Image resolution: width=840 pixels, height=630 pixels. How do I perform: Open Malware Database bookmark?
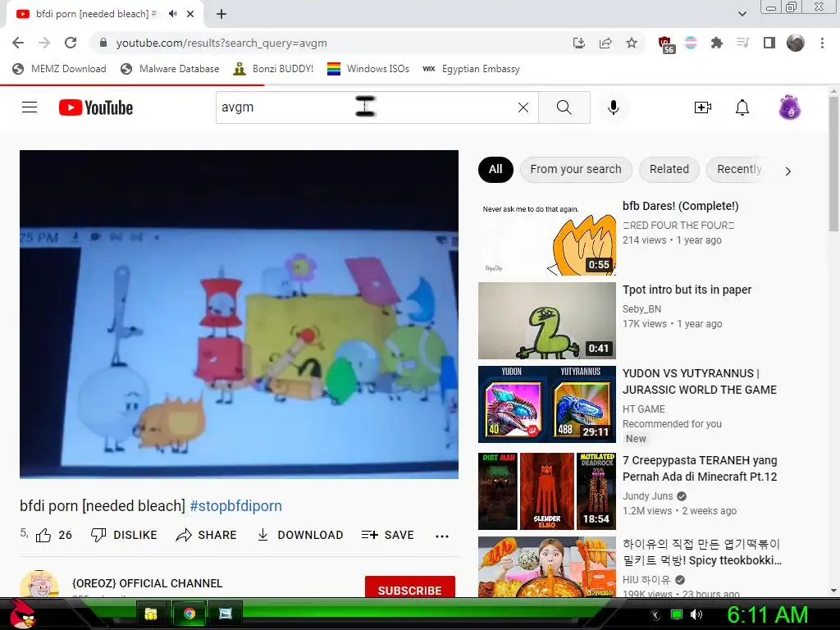point(170,69)
